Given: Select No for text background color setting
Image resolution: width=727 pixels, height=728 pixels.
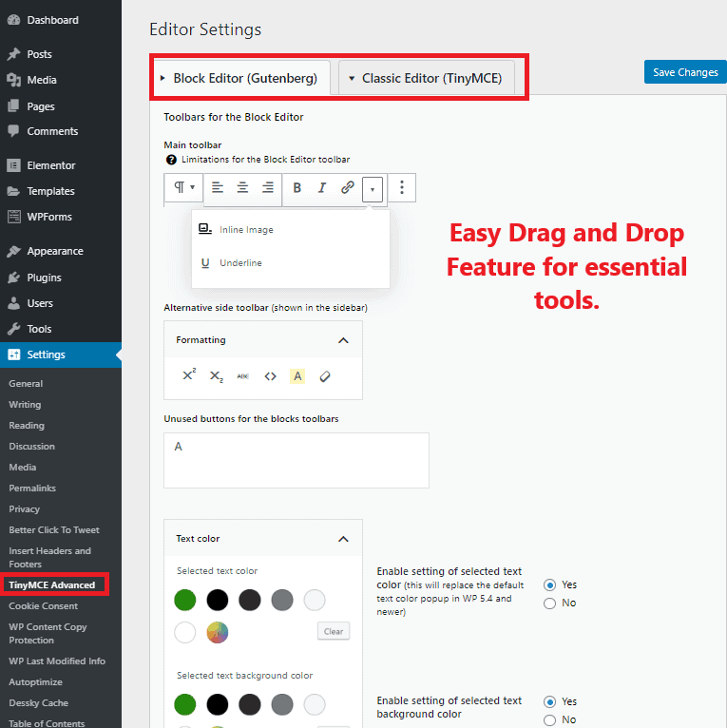Looking at the screenshot, I should tap(549, 720).
